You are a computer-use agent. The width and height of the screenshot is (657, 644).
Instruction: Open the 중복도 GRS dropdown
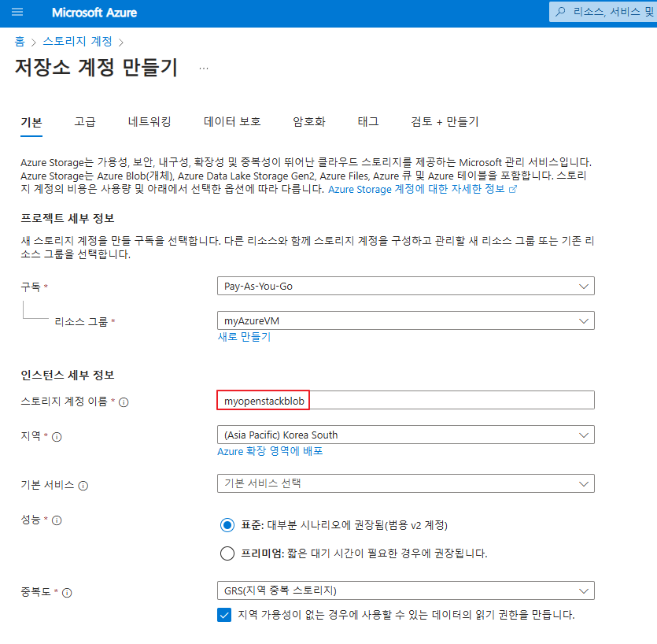coord(405,590)
